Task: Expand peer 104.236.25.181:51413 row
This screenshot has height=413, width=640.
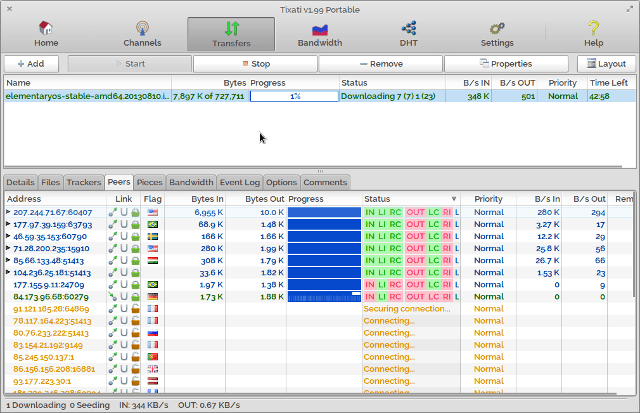Action: pyautogui.click(x=8, y=273)
